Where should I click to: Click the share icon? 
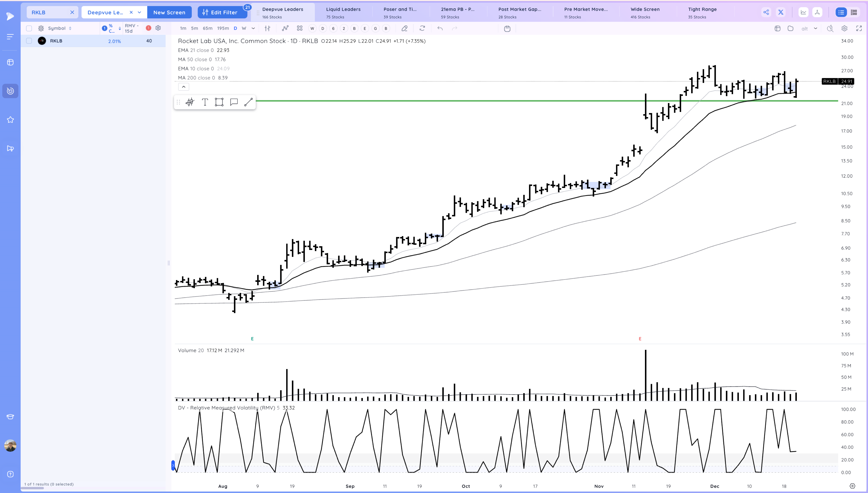(x=766, y=13)
